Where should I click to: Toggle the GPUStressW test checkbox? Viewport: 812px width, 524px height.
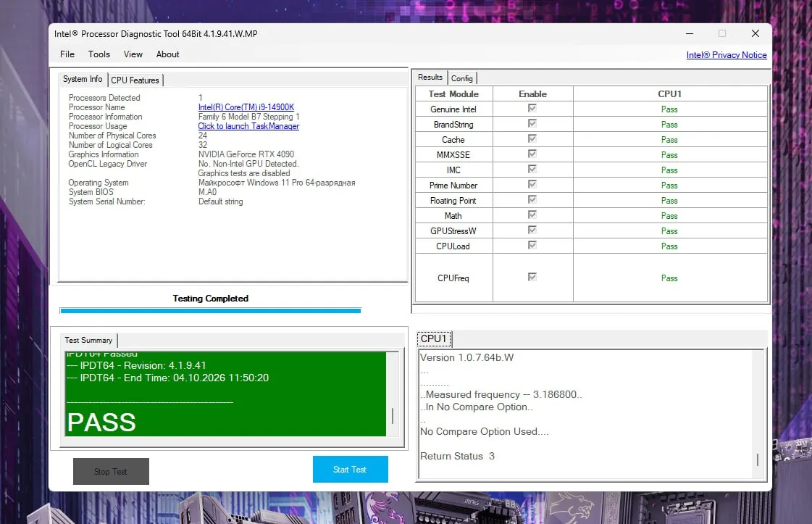pos(532,230)
